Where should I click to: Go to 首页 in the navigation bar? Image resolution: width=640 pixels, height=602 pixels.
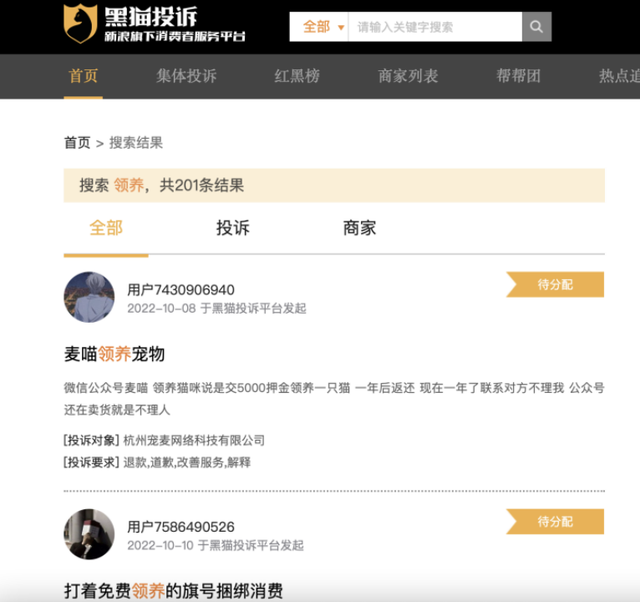click(x=83, y=76)
